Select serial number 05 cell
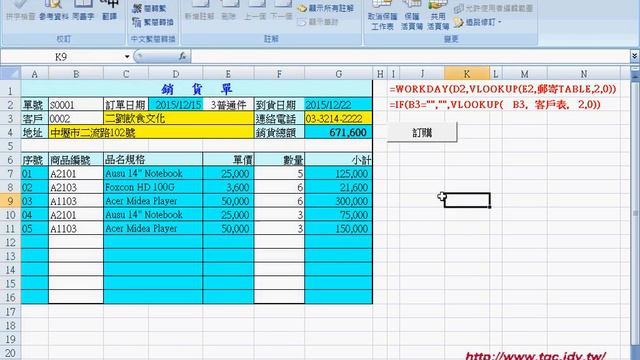 [35, 229]
